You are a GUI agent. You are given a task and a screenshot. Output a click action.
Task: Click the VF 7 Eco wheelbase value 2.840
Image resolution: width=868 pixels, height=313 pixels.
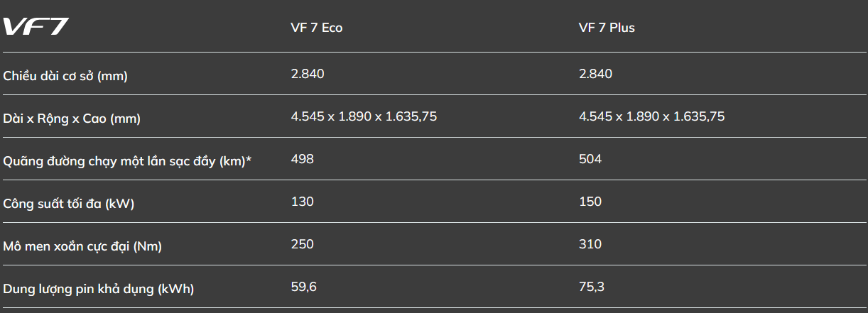tap(308, 74)
